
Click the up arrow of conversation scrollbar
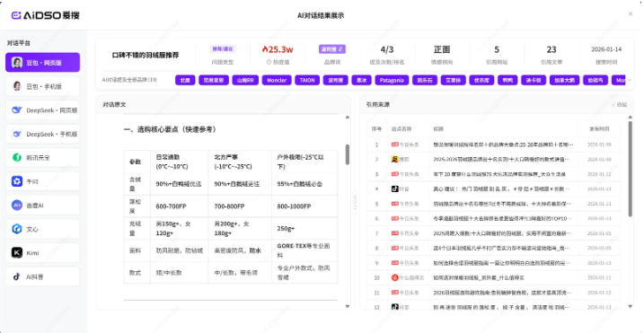pos(348,118)
